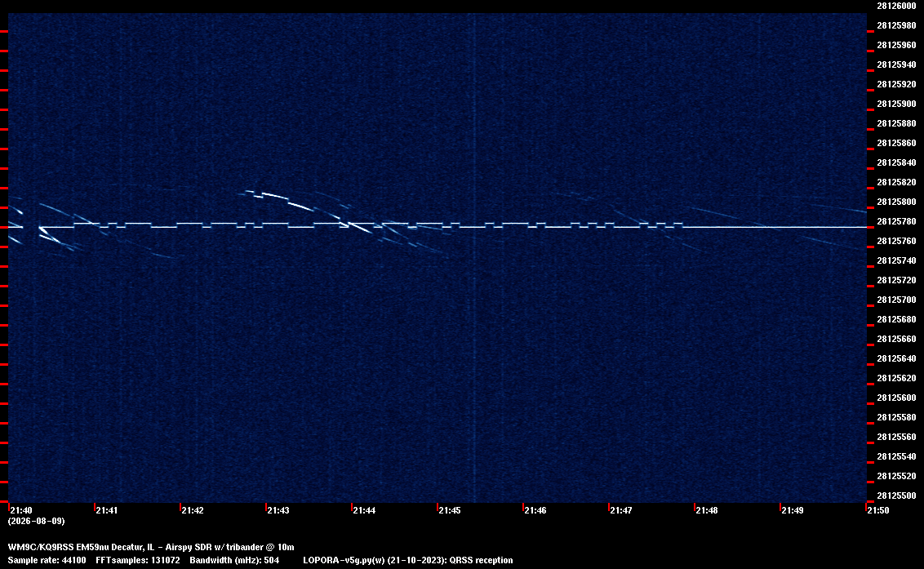Click the 28125820 frequency label
The height and width of the screenshot is (569, 924).
pyautogui.click(x=896, y=182)
